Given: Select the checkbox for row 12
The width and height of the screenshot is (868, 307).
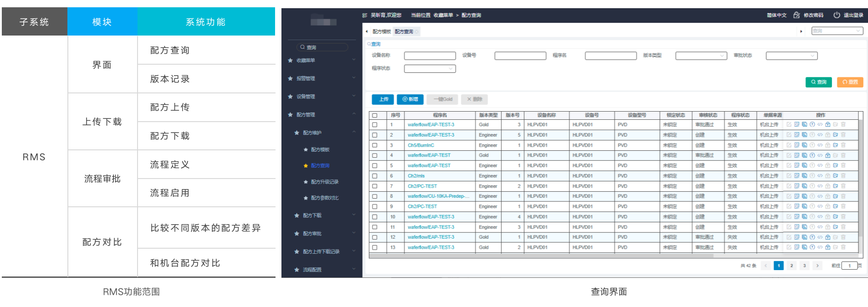Looking at the screenshot, I should point(375,237).
